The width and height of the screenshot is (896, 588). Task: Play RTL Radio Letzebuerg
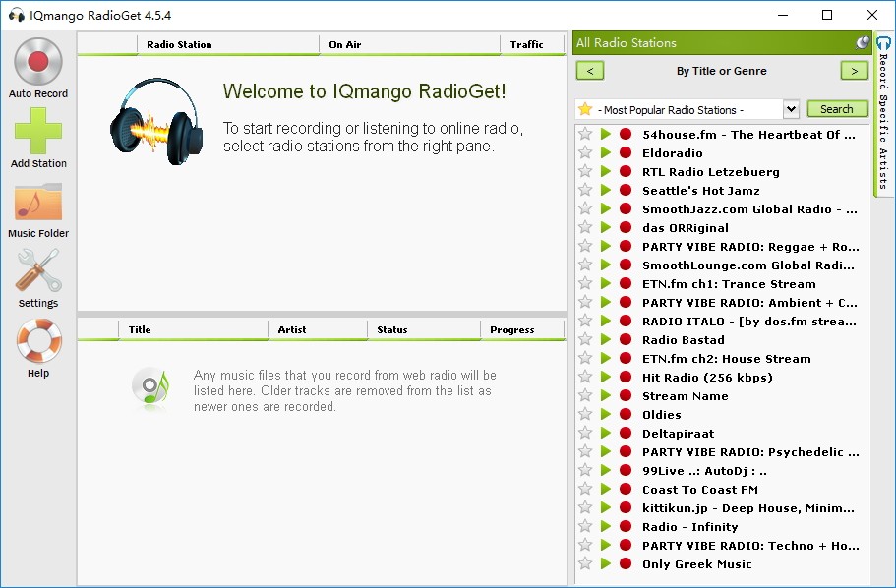(606, 171)
